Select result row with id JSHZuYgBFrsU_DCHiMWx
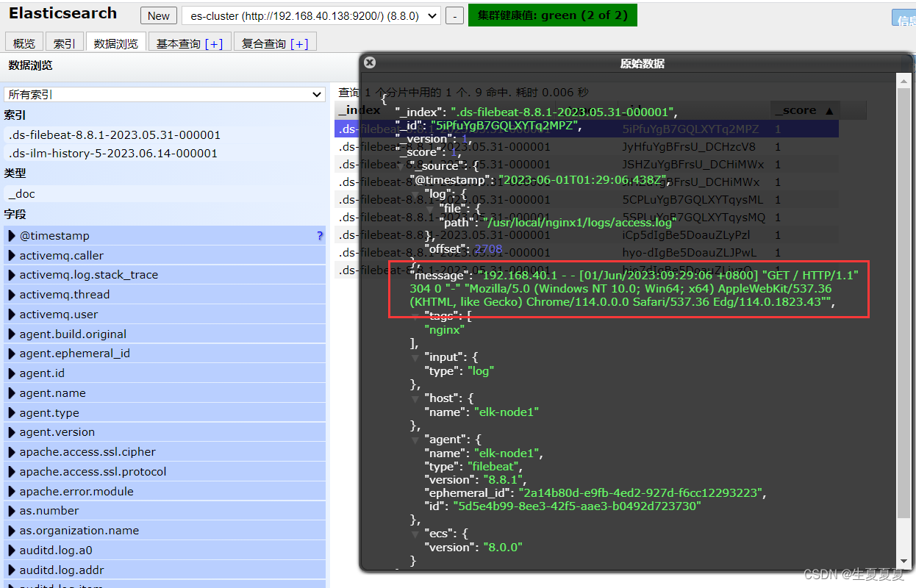The height and width of the screenshot is (588, 916). pyautogui.click(x=587, y=164)
